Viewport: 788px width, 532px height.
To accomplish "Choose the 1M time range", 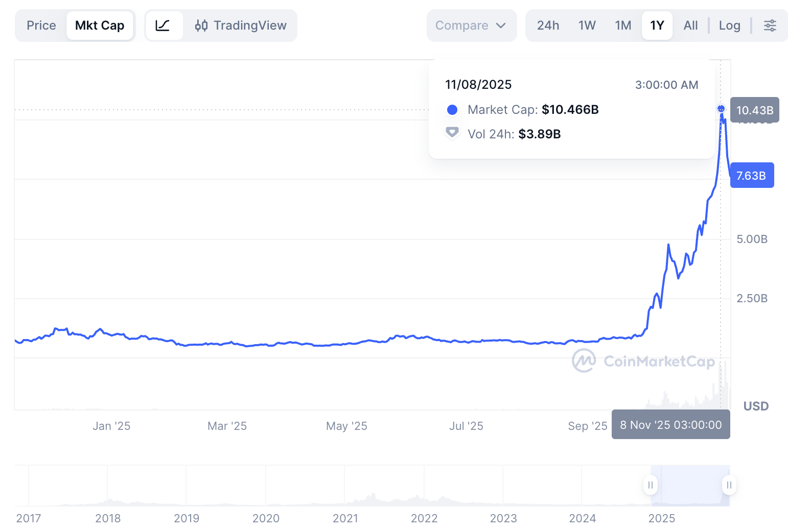I will [623, 26].
